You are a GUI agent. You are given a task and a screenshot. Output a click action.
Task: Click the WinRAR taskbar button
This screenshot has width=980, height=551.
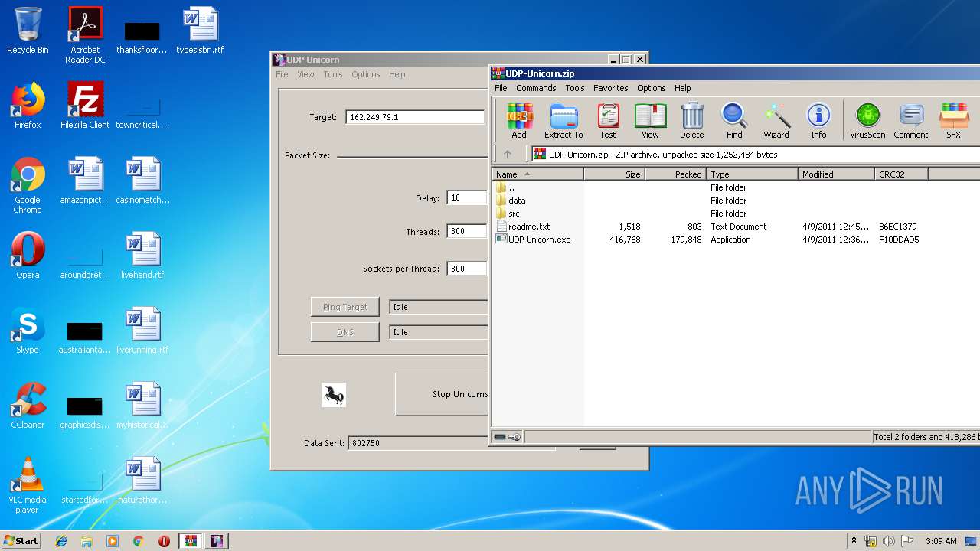click(190, 541)
